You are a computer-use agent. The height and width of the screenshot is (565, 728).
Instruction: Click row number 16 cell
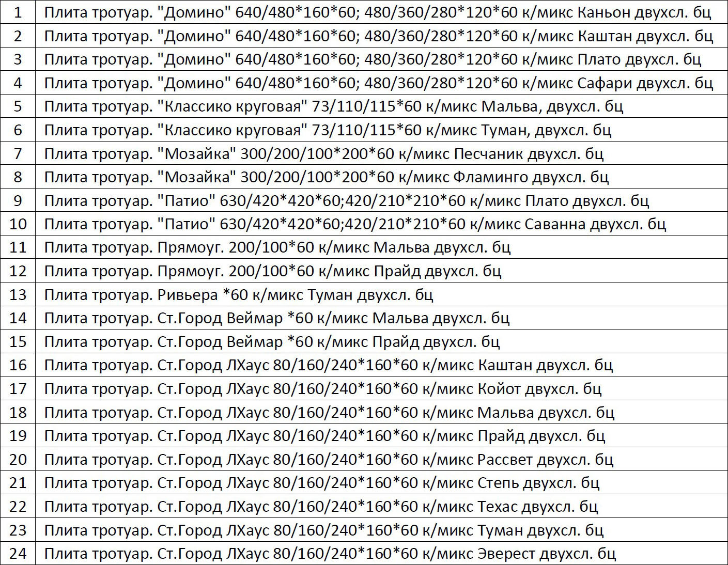pos(18,365)
